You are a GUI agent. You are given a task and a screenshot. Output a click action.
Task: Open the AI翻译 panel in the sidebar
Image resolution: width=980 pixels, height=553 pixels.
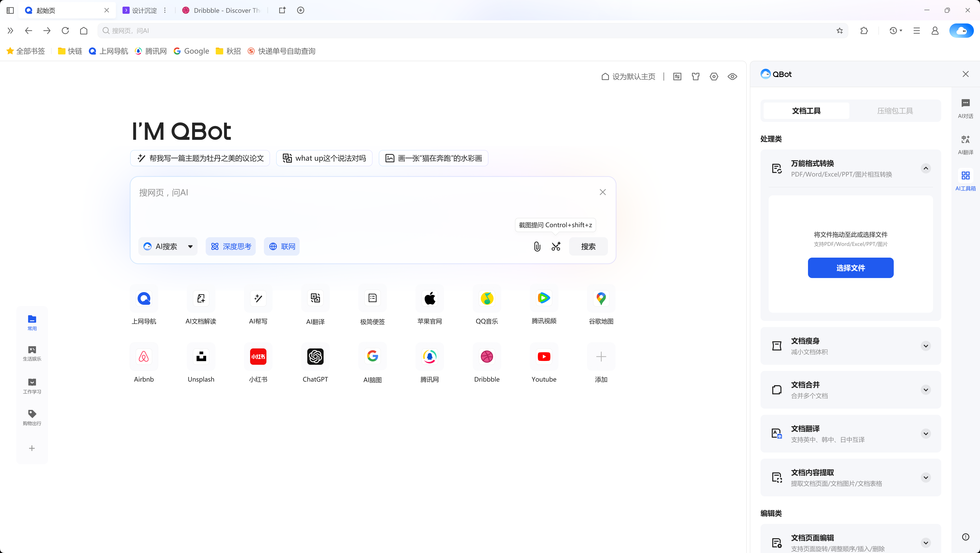click(x=965, y=145)
